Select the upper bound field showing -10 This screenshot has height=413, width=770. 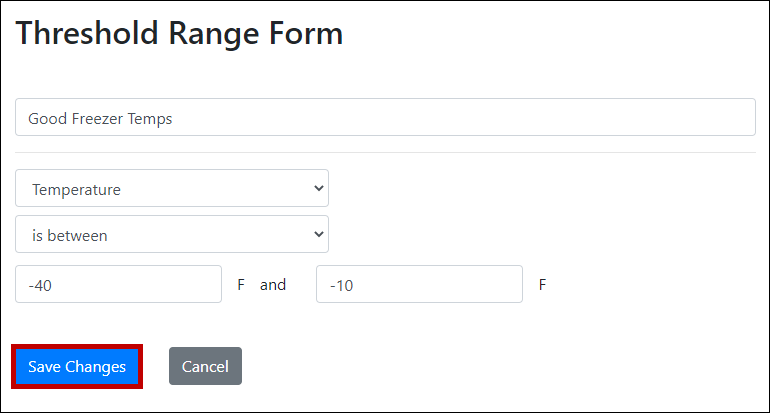(419, 285)
